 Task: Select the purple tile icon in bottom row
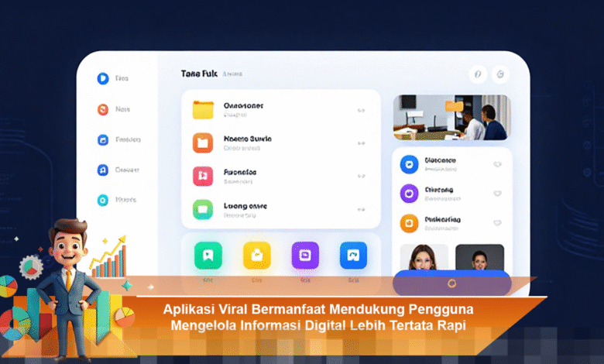(x=305, y=255)
